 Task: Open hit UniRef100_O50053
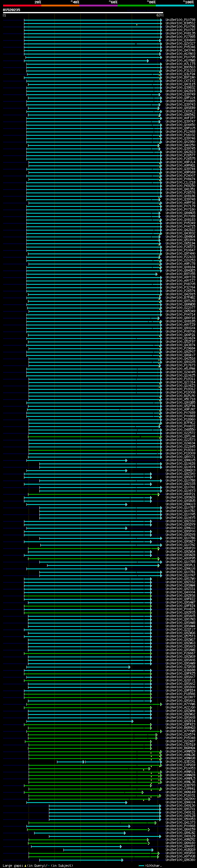[x=180, y=819]
